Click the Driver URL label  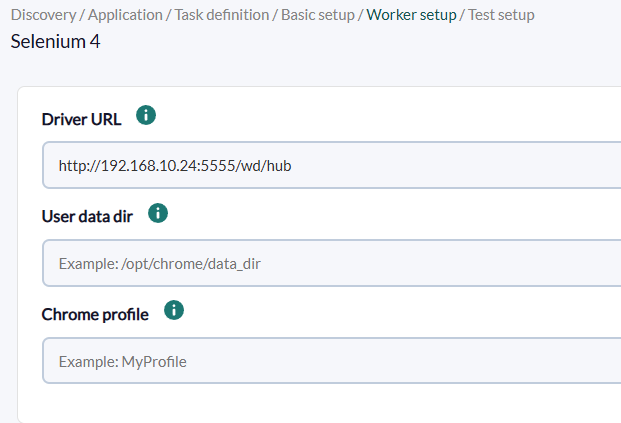(81, 119)
